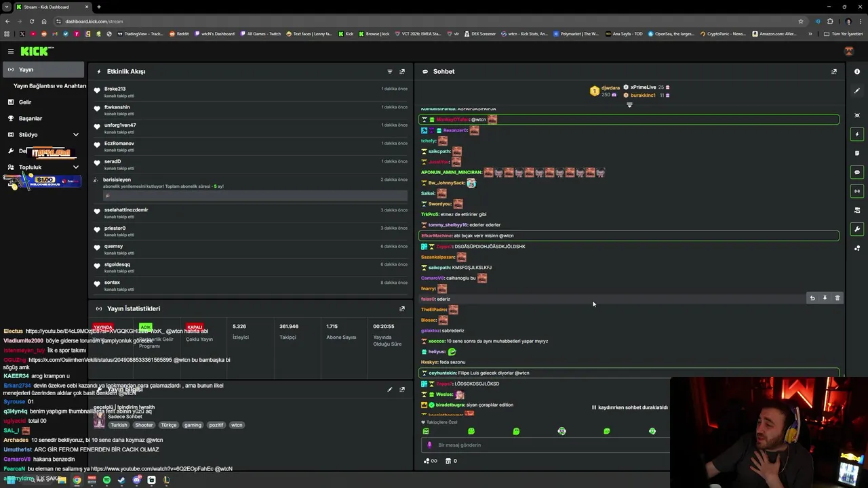Delete the faias0 chat message with the trash icon

pos(837,298)
